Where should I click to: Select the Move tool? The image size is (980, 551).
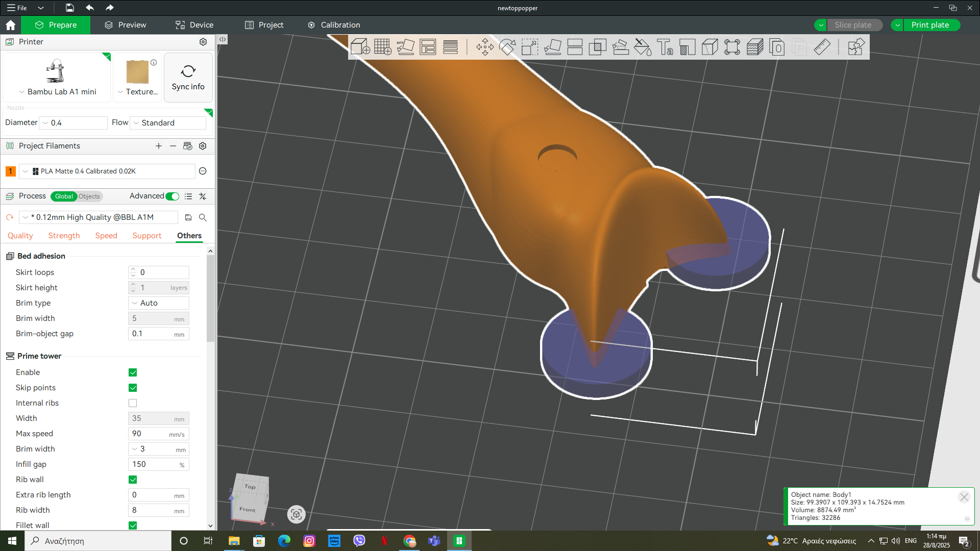coord(485,47)
